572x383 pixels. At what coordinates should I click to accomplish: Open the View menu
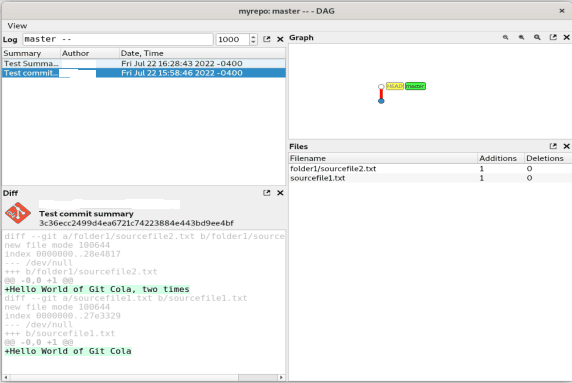[x=17, y=26]
